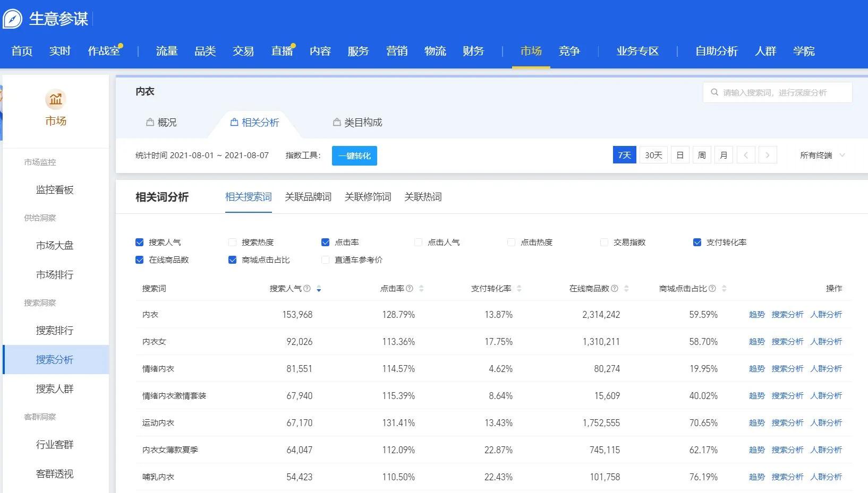This screenshot has width=868, height=493.
Task: Open the 自助分析 top menu
Action: coord(717,51)
